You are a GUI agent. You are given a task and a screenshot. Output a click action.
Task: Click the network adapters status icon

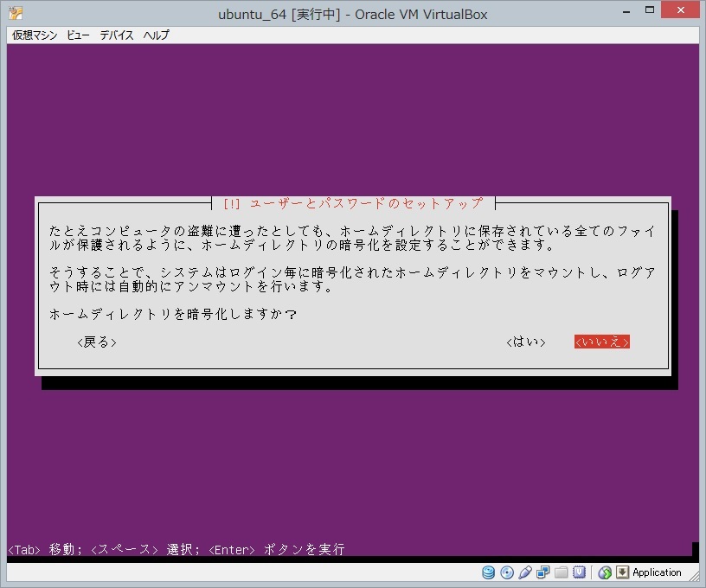pos(543,572)
